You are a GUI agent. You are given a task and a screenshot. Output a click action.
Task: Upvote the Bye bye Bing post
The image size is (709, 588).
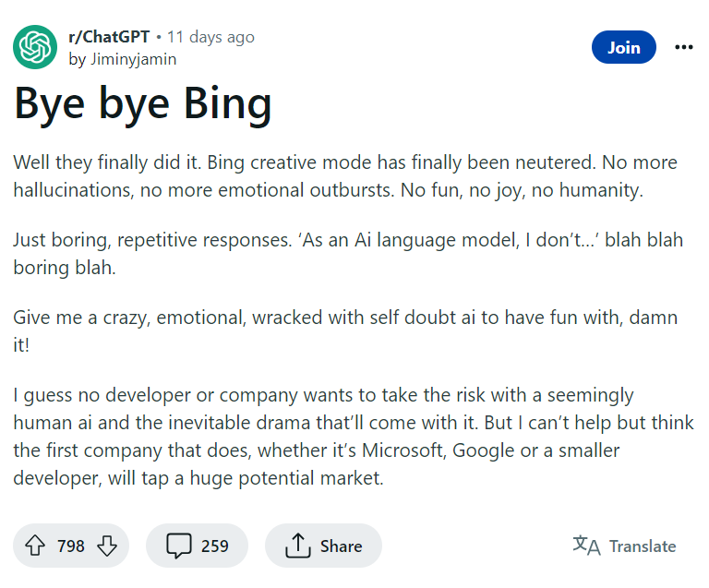[x=35, y=546]
